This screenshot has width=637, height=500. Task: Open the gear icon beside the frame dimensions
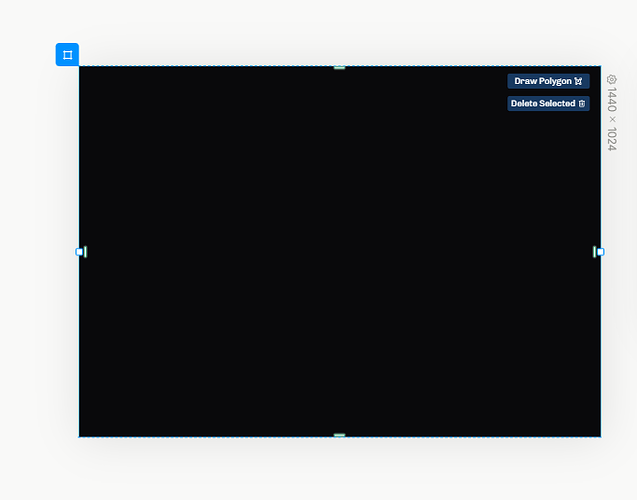pyautogui.click(x=612, y=79)
